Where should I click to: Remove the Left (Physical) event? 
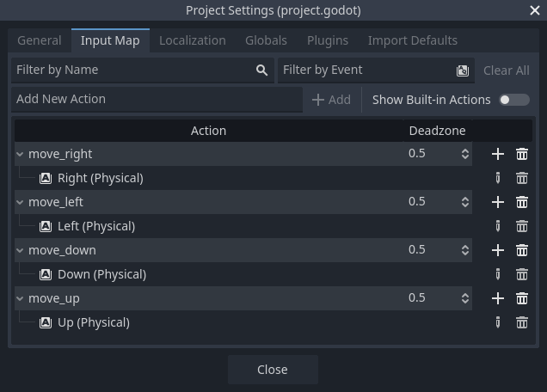point(521,226)
